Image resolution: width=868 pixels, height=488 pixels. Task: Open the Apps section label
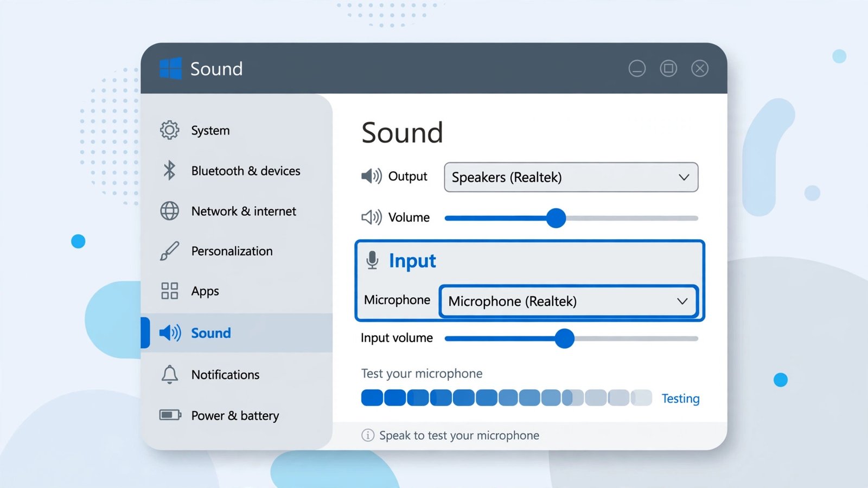pos(205,291)
